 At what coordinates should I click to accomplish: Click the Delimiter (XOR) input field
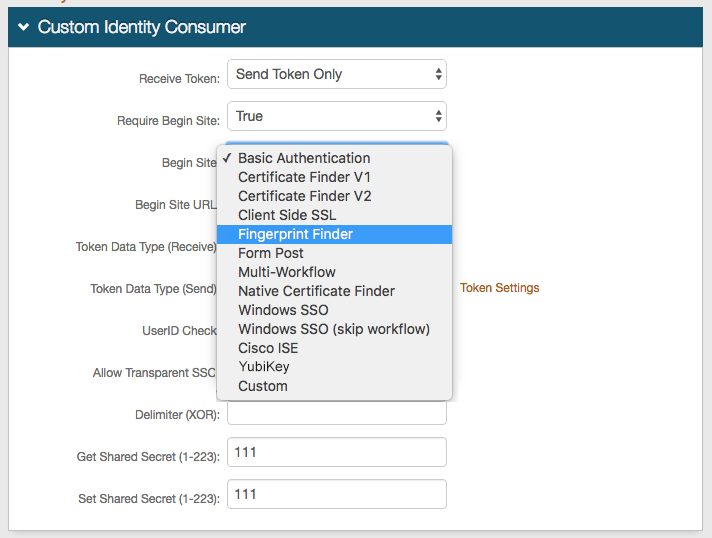(336, 413)
